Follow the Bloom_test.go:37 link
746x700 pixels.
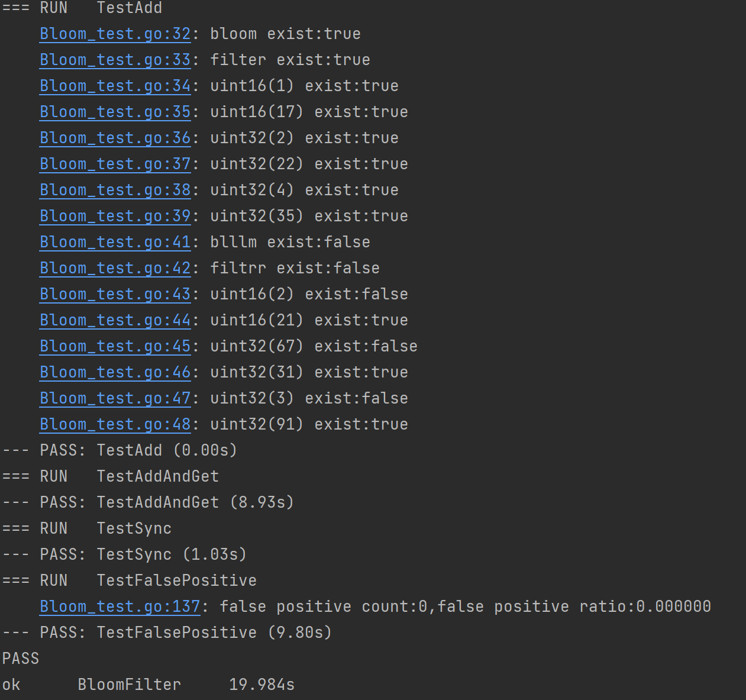(x=115, y=164)
